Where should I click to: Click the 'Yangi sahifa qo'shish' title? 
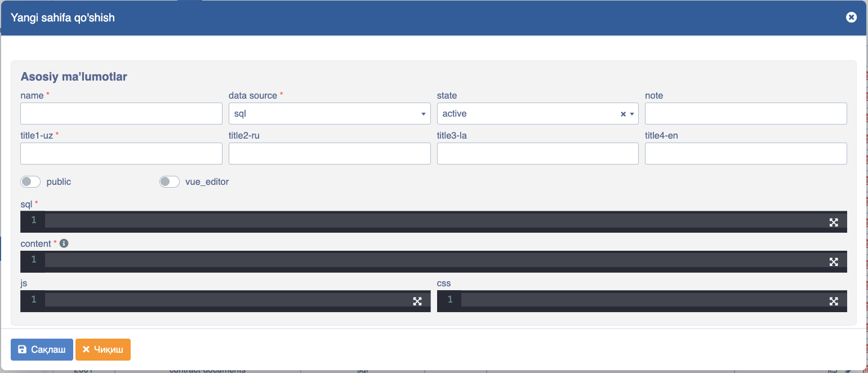tap(63, 17)
